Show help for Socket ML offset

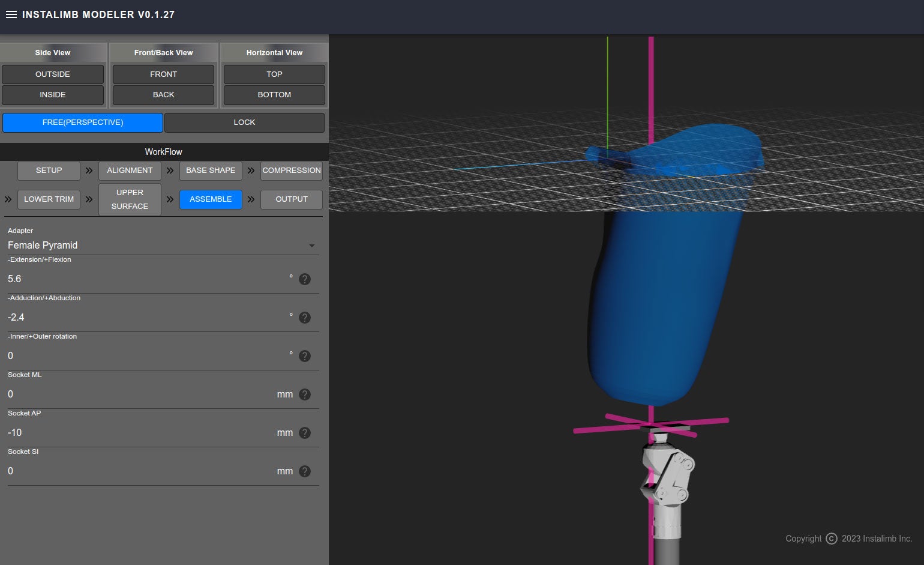[x=305, y=394]
